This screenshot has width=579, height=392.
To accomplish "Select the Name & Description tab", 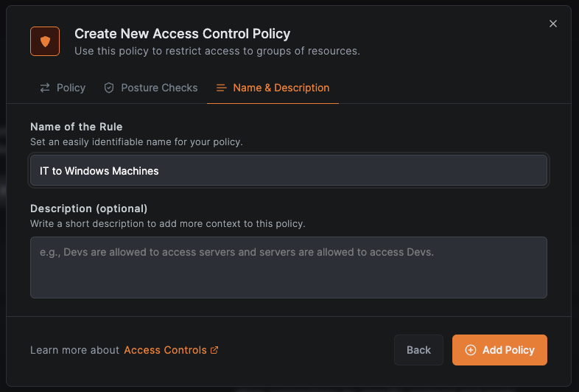I will (273, 88).
